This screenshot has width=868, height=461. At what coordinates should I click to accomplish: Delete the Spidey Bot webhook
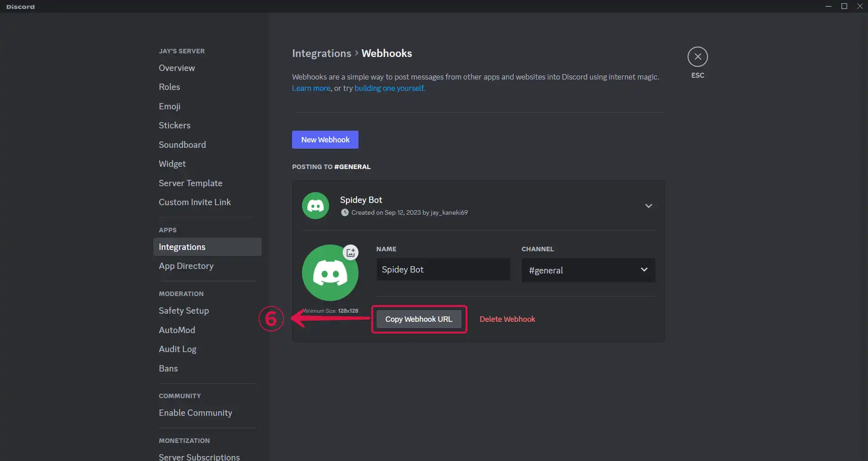pos(507,319)
